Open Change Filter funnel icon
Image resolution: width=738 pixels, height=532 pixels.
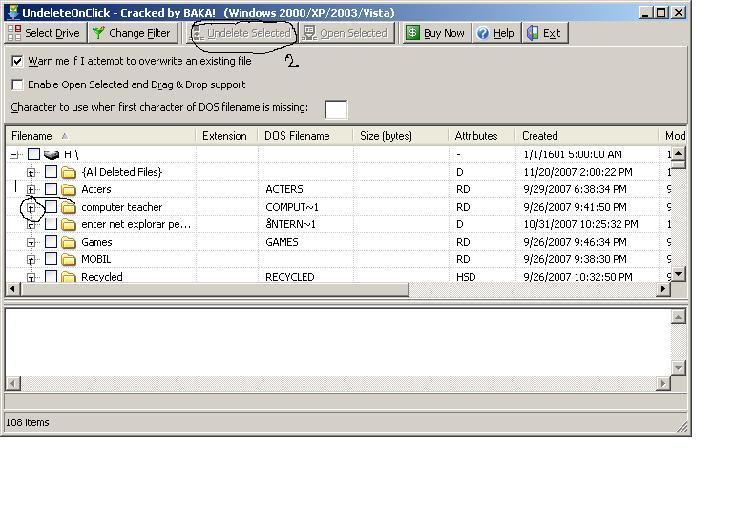coord(98,33)
